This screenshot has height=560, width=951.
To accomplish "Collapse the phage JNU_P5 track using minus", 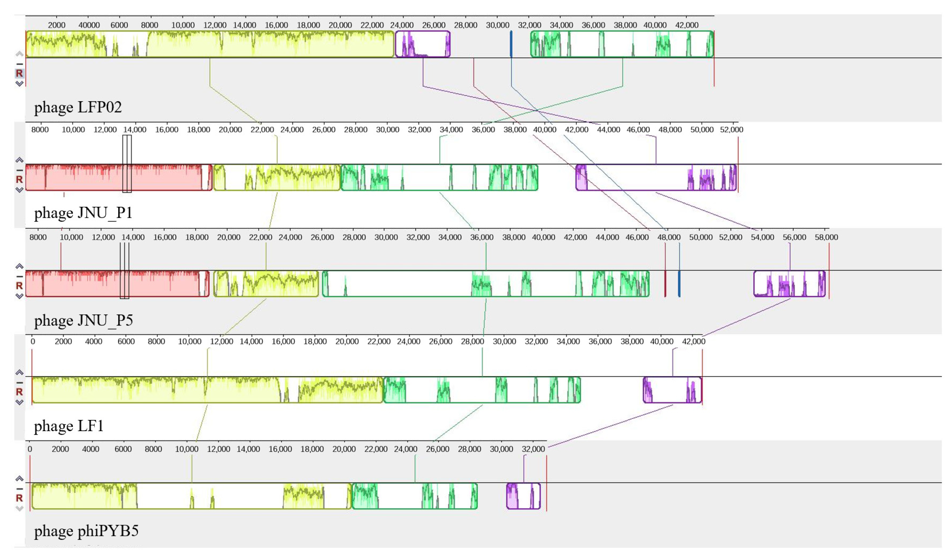I will [x=19, y=277].
